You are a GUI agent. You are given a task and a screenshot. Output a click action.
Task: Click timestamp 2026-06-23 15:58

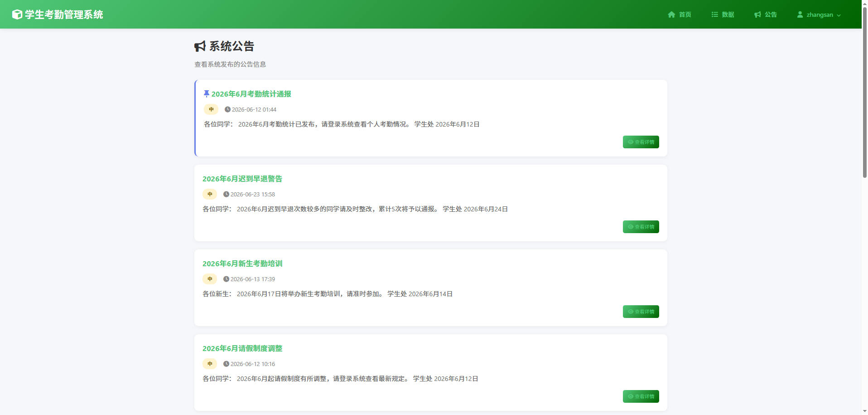[253, 194]
